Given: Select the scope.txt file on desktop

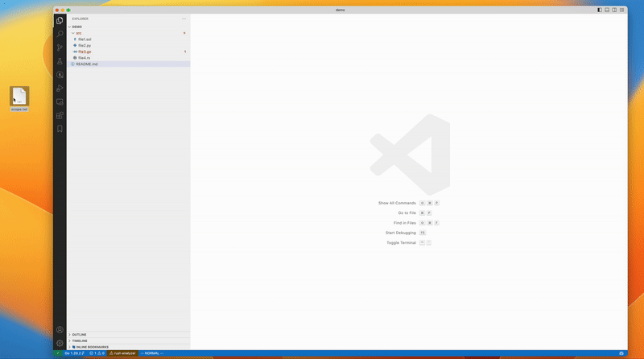Looking at the screenshot, I should click(x=19, y=99).
